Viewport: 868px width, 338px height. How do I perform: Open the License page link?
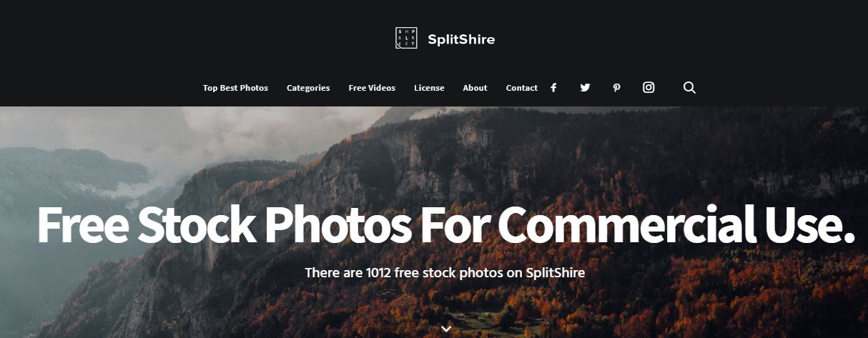[x=429, y=88]
